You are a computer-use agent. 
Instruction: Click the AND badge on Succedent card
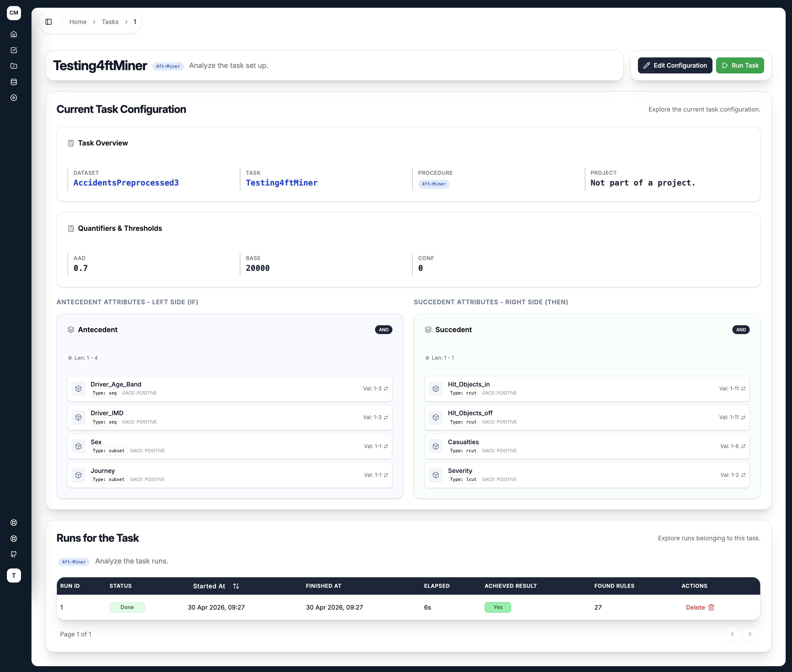[x=741, y=330]
